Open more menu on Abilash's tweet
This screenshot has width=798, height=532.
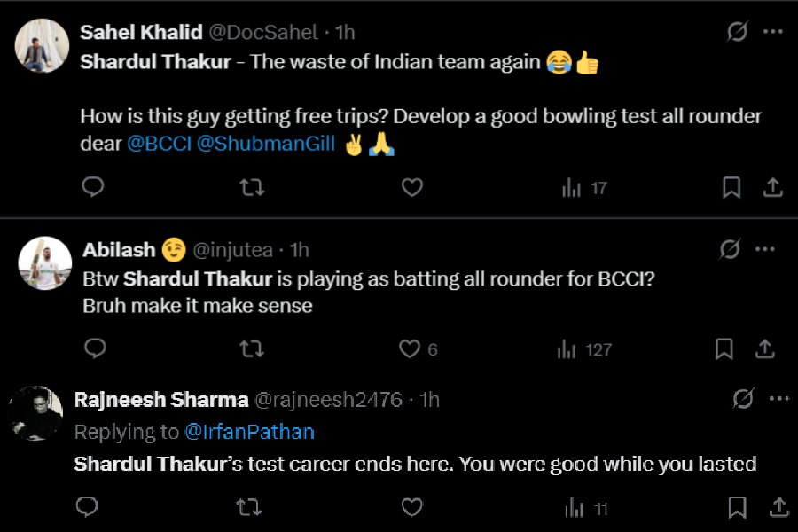coord(765,250)
